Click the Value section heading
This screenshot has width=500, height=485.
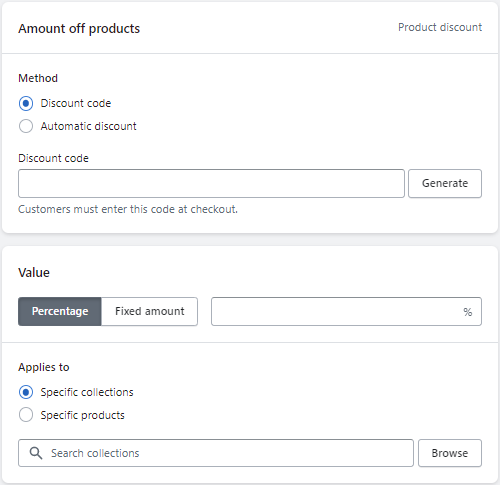click(x=34, y=273)
